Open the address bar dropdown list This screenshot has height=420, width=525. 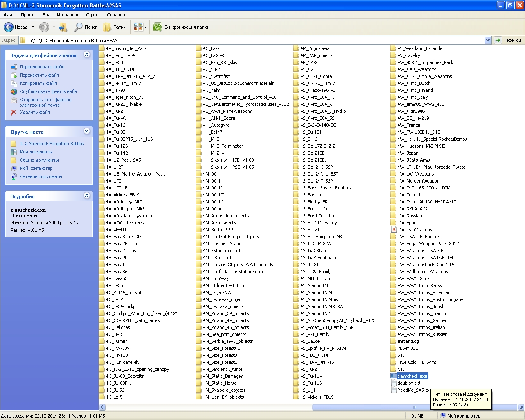click(488, 40)
